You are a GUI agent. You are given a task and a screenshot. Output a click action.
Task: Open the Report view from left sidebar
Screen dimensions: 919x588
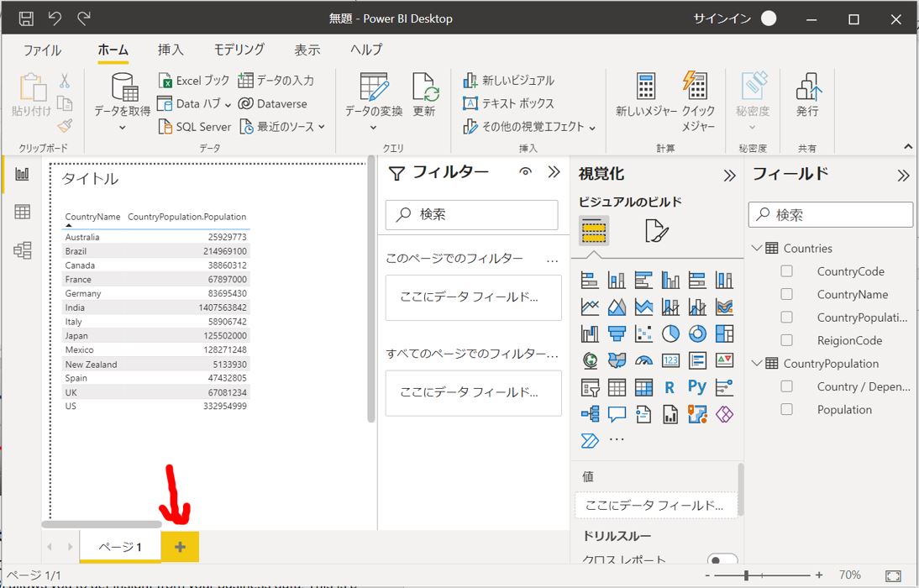pos(23,174)
